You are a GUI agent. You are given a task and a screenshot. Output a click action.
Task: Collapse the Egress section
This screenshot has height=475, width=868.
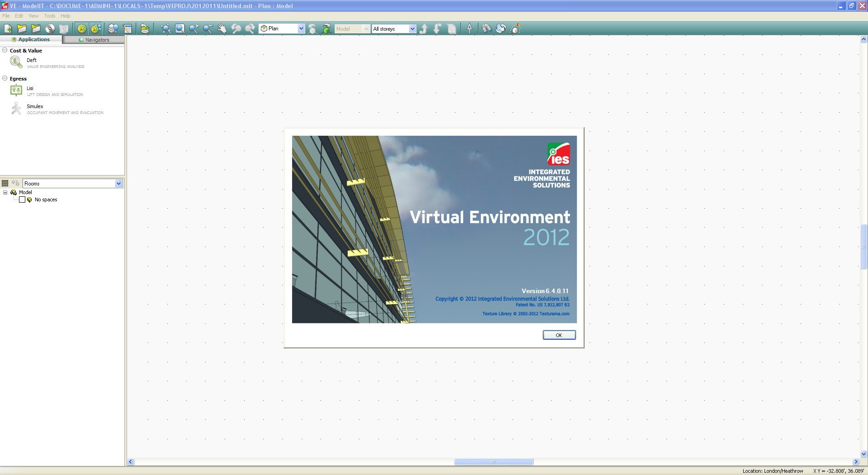point(5,78)
